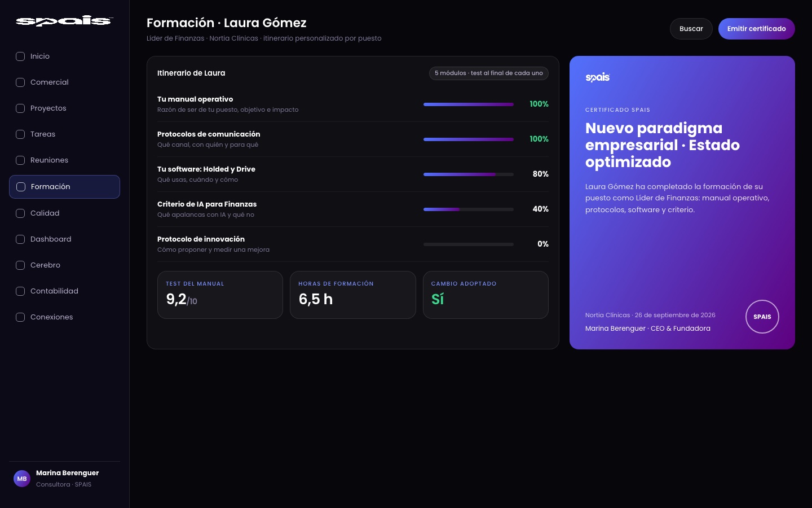This screenshot has height=508, width=812.
Task: Click the round SPAIS seal on the certificate
Action: click(762, 317)
